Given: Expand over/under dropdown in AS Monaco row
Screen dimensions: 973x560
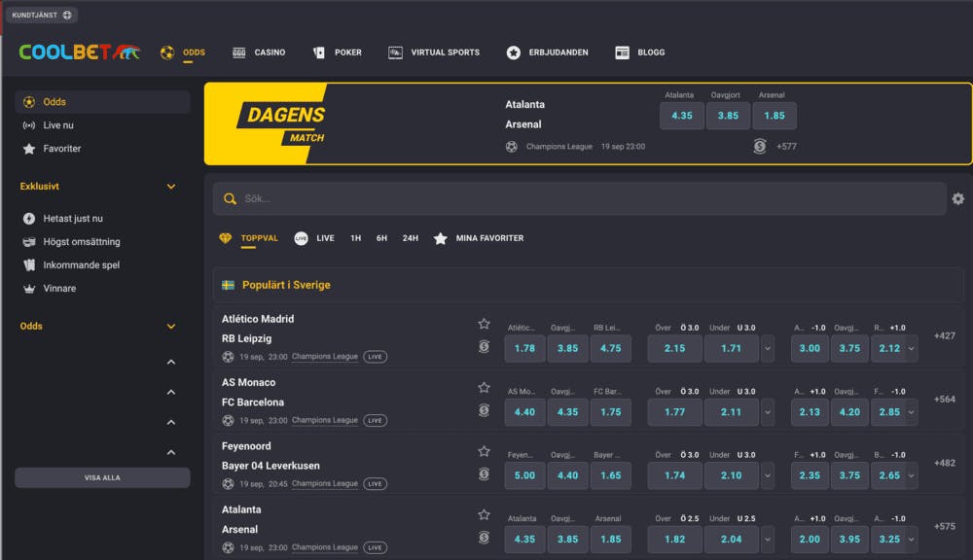Looking at the screenshot, I should [x=768, y=412].
